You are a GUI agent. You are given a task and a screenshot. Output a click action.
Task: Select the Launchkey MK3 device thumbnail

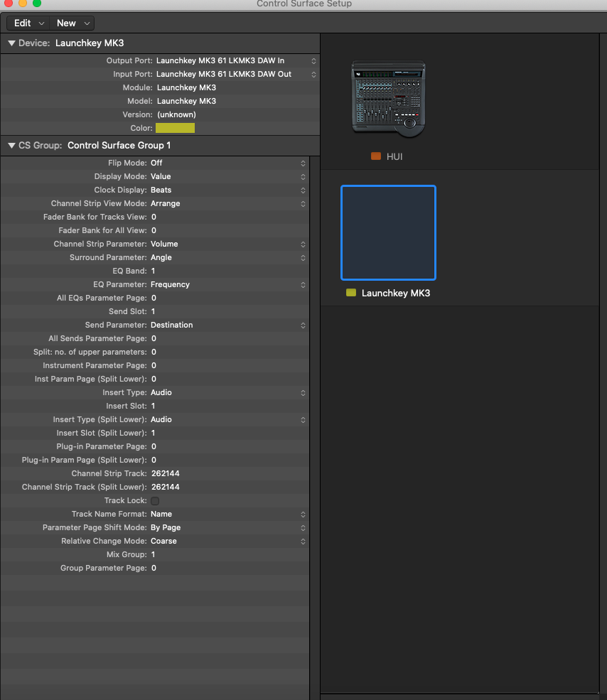(388, 232)
